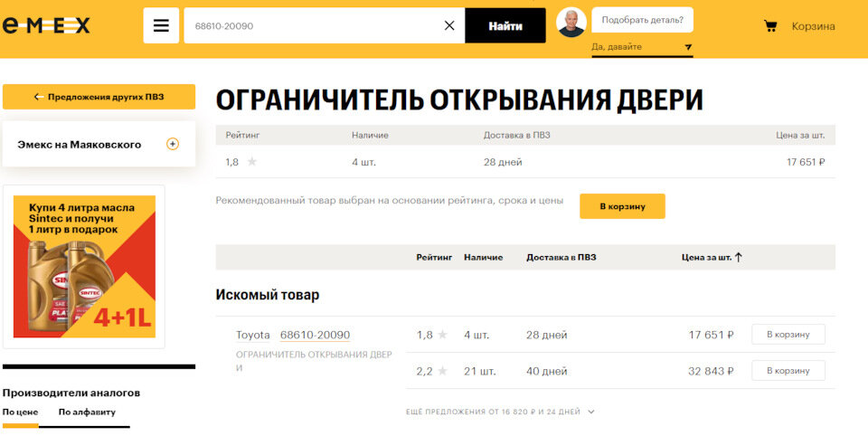Image resolution: width=868 pixels, height=436 pixels.
Task: Click the Найти search button
Action: [505, 25]
